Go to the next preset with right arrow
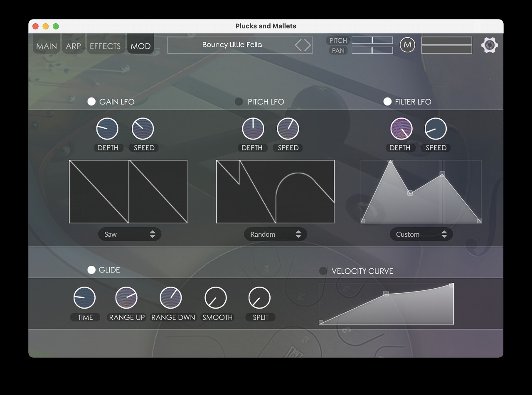532x395 pixels. click(308, 45)
